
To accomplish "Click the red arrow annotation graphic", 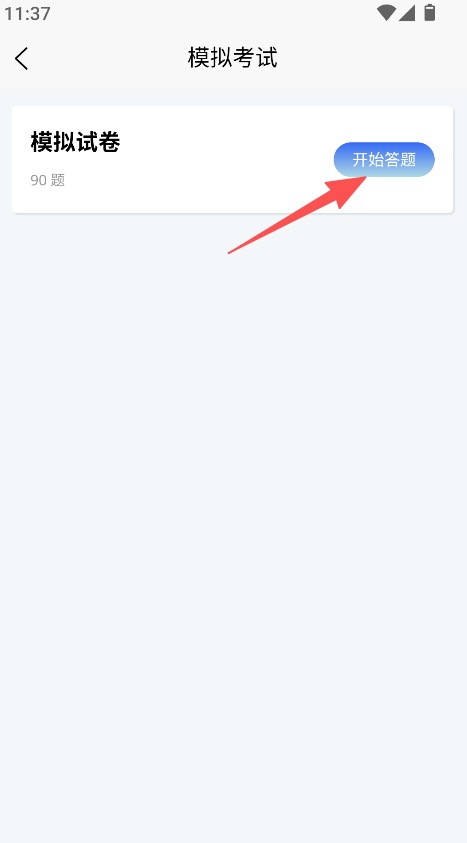I will [297, 215].
